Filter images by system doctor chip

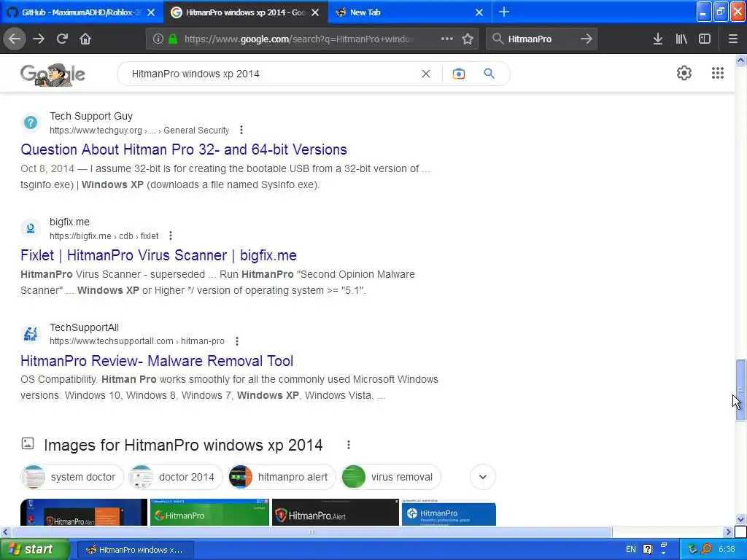pyautogui.click(x=72, y=477)
